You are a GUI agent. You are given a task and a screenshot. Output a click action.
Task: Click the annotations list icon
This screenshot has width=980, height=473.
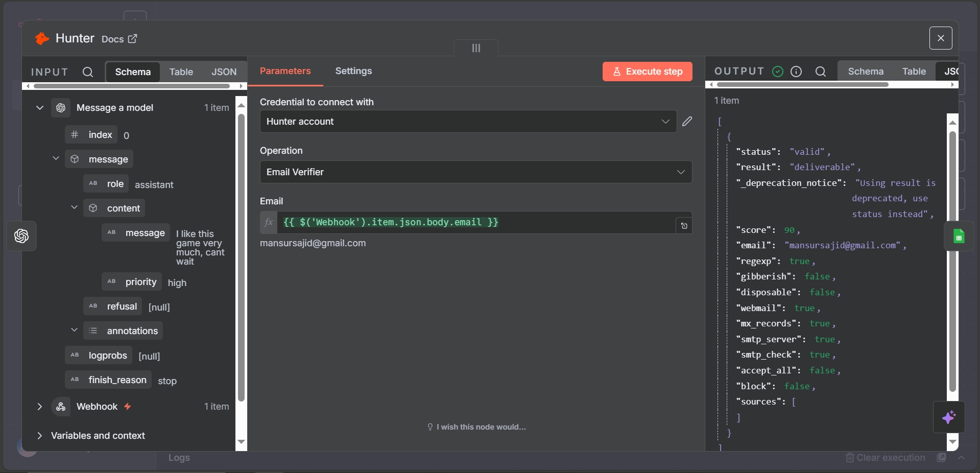point(93,330)
